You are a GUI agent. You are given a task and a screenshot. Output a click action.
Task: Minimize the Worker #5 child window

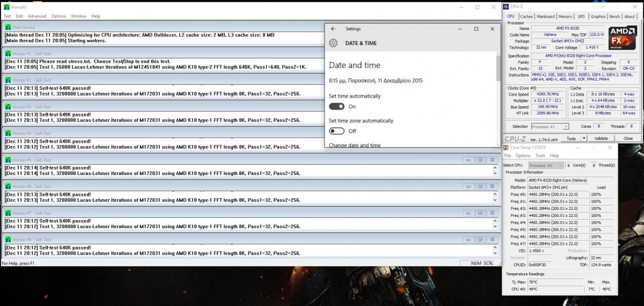[x=468, y=160]
